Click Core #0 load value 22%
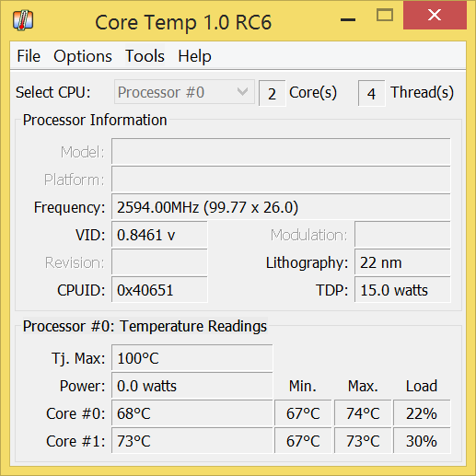Screen dimensions: 476x476 coord(422,413)
